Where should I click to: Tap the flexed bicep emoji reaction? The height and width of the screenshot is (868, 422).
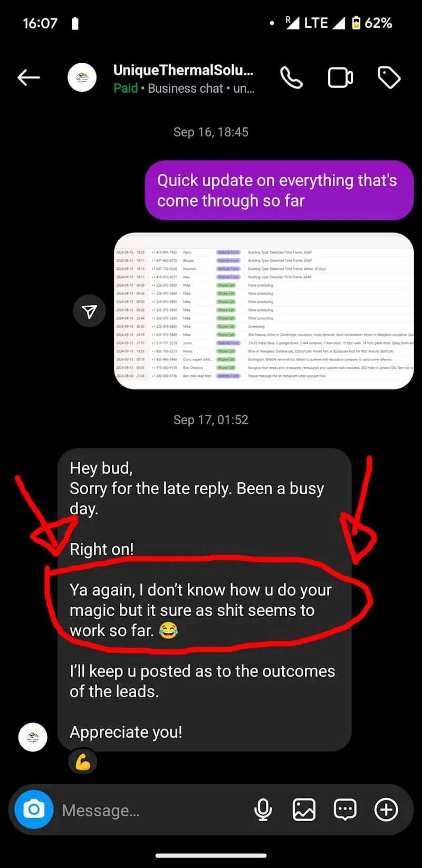tap(83, 762)
